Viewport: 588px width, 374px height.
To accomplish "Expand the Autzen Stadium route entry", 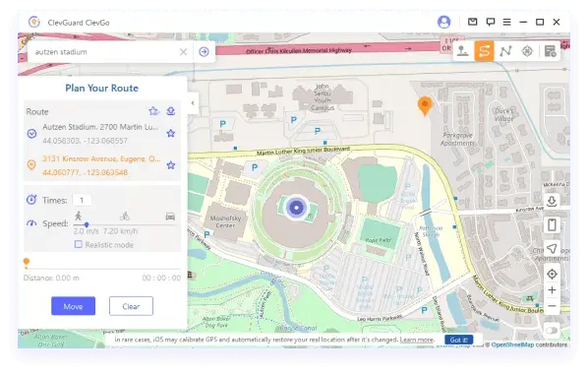I will coord(31,133).
